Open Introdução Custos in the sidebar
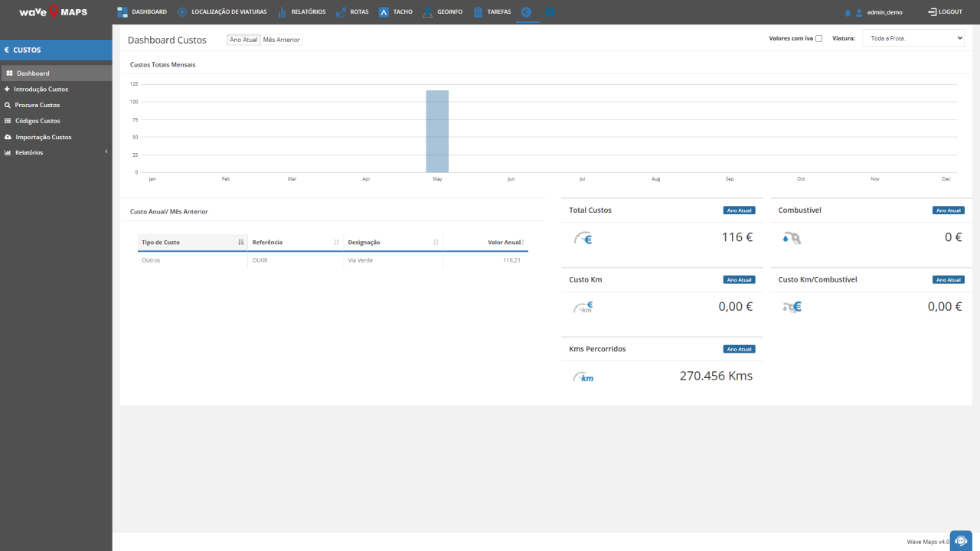The image size is (980, 551). click(x=41, y=90)
